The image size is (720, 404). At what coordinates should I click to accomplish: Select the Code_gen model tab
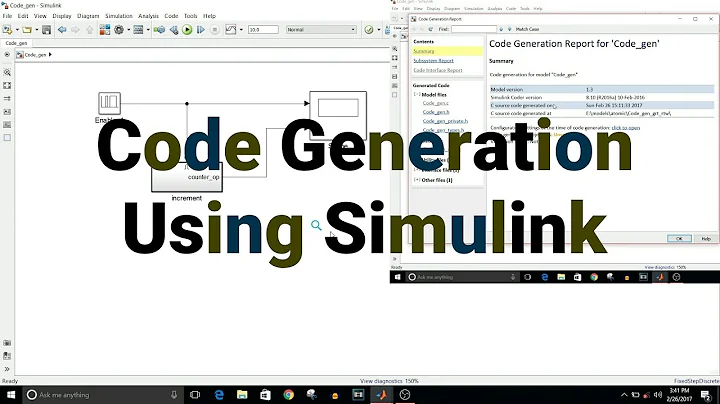coord(17,43)
